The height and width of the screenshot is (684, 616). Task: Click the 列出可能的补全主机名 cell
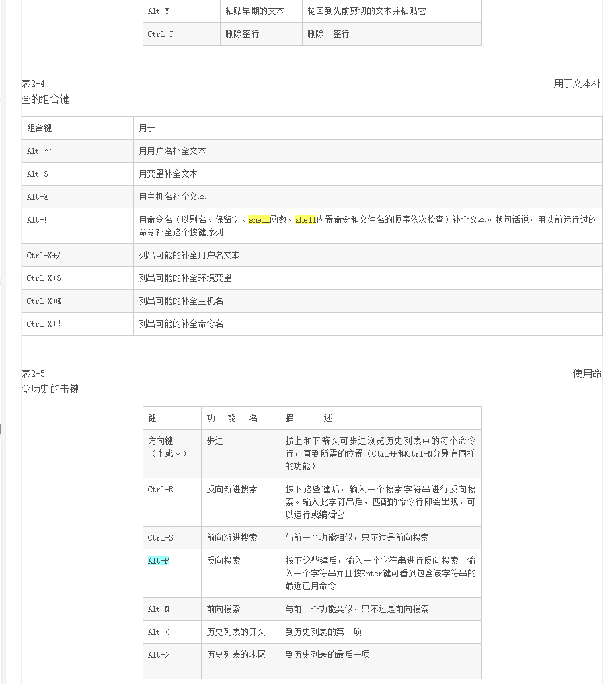pos(367,301)
